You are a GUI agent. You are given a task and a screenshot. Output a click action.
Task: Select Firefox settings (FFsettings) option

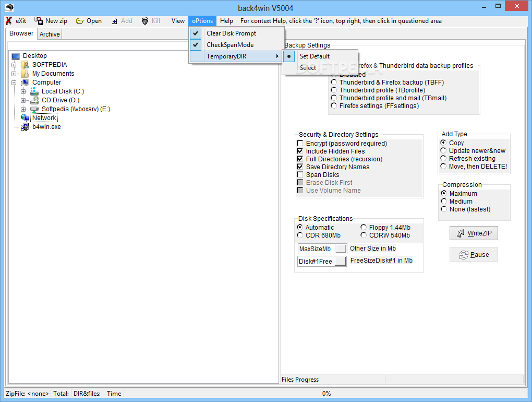pyautogui.click(x=334, y=105)
